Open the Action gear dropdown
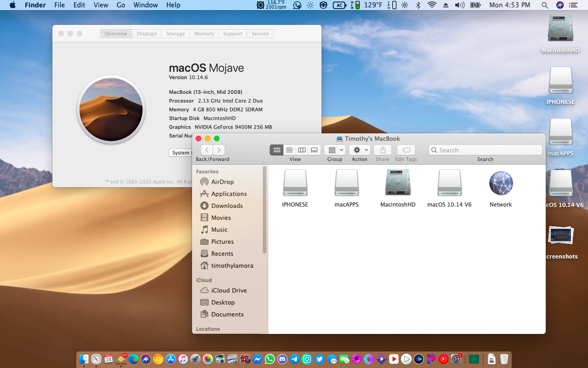 [x=359, y=150]
